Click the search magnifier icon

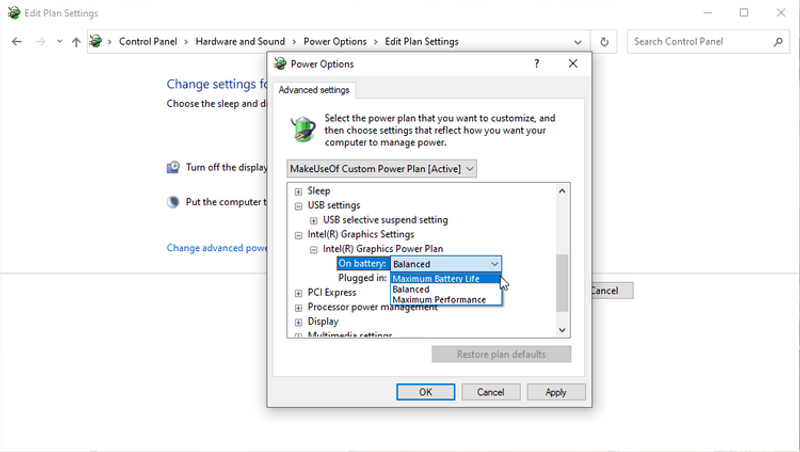coord(778,42)
